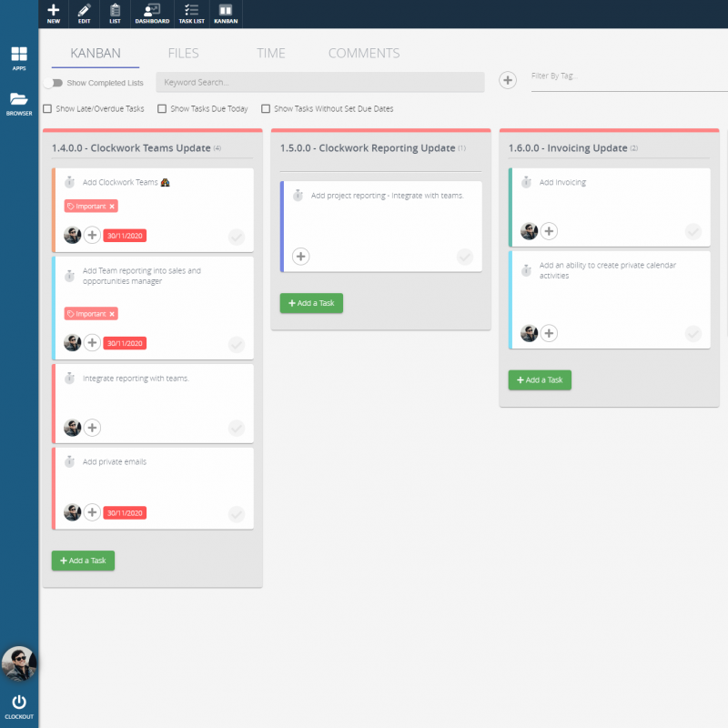Add assignee to Add private emails task

click(x=92, y=512)
